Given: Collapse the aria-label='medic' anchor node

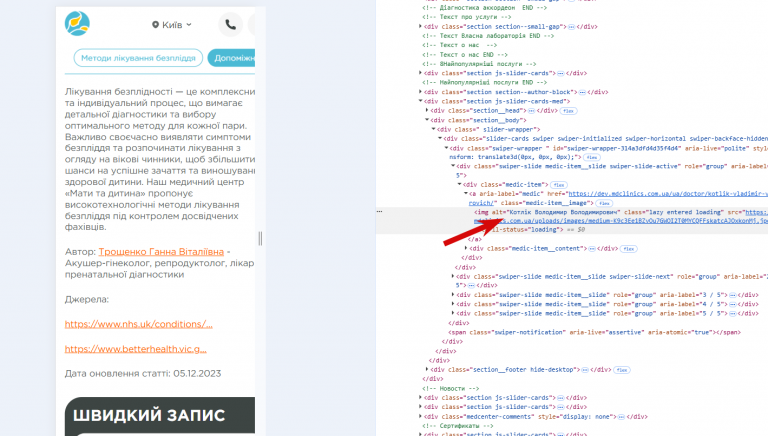Looking at the screenshot, I should pos(466,194).
